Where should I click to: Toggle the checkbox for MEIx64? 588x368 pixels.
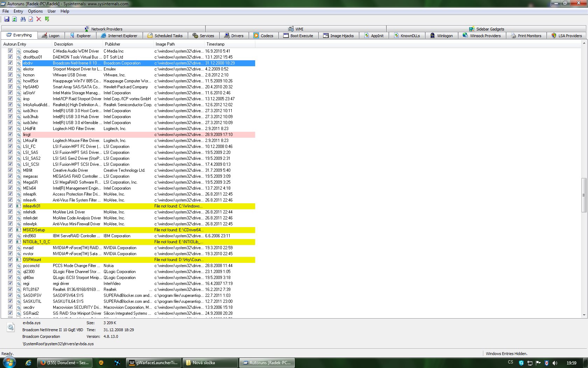pyautogui.click(x=10, y=188)
